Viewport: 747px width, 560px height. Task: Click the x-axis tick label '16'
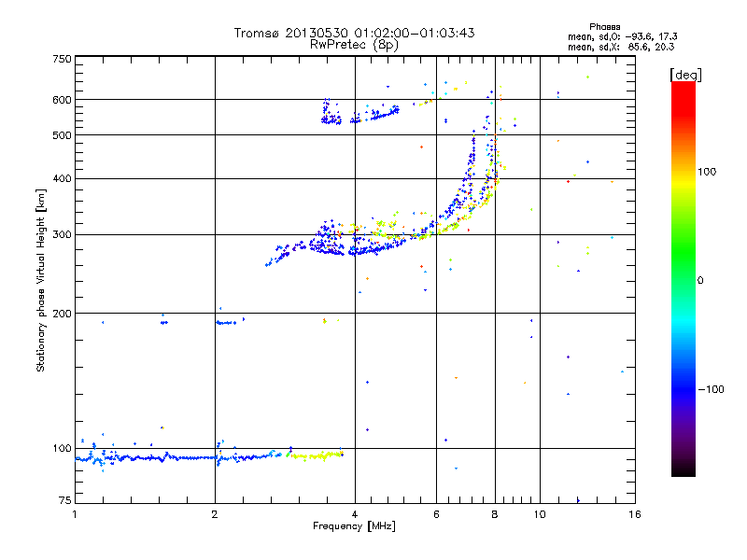635,514
